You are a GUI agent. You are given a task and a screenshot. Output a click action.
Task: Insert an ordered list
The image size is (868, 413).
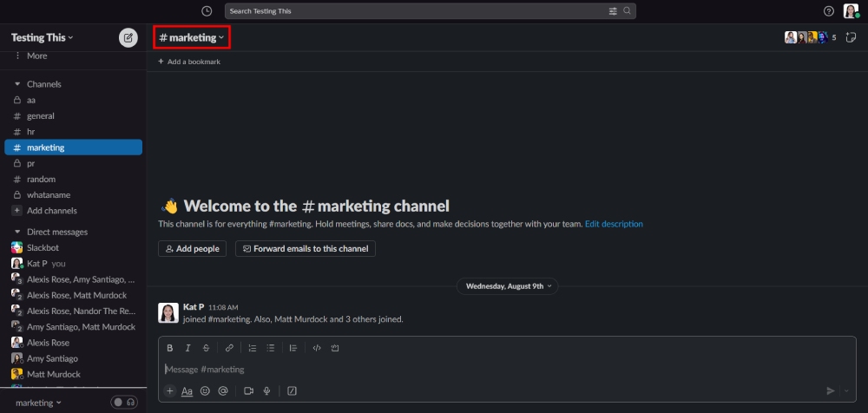tap(253, 348)
